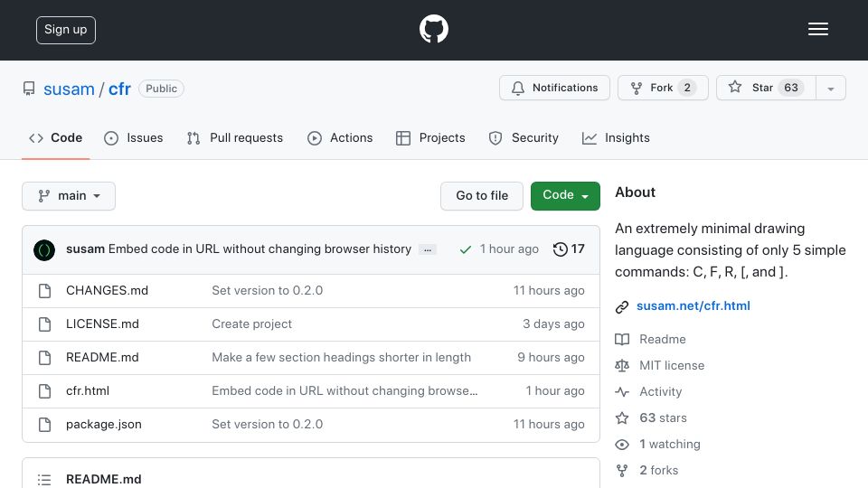
Task: Open the Activity link
Action: [660, 391]
